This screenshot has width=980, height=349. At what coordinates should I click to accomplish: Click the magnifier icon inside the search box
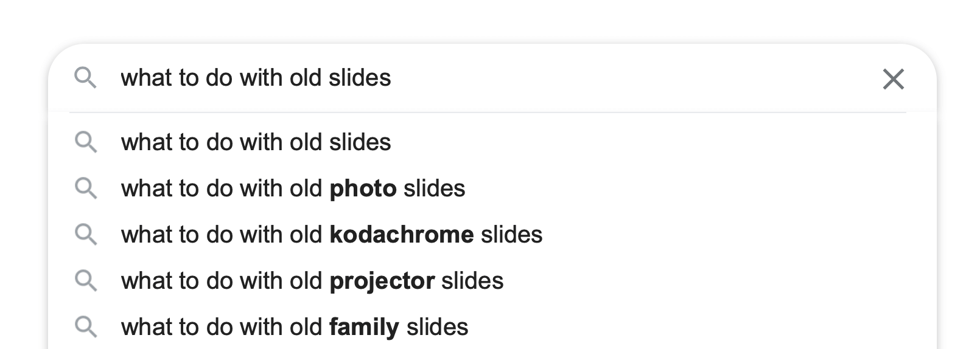click(x=85, y=78)
